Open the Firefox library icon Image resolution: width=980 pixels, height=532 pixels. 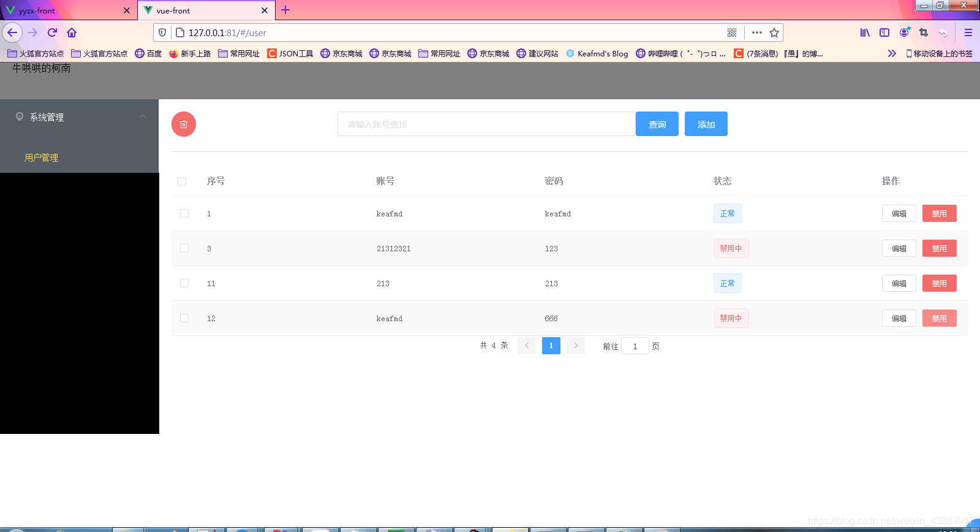coord(865,32)
